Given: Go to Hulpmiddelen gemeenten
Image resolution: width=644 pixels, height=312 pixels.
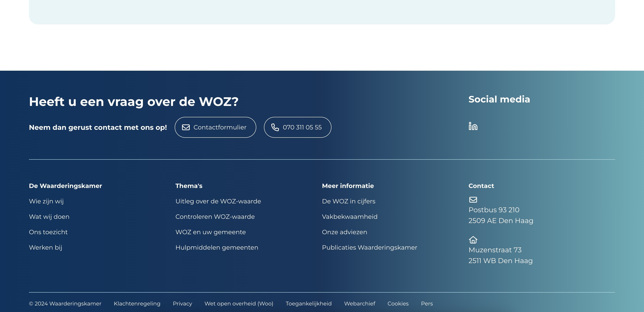Looking at the screenshot, I should pyautogui.click(x=217, y=247).
